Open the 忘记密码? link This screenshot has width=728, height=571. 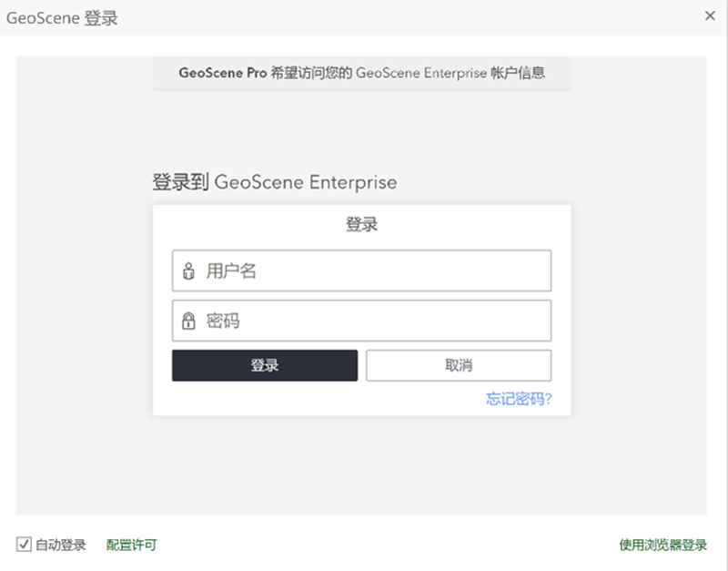(x=519, y=399)
